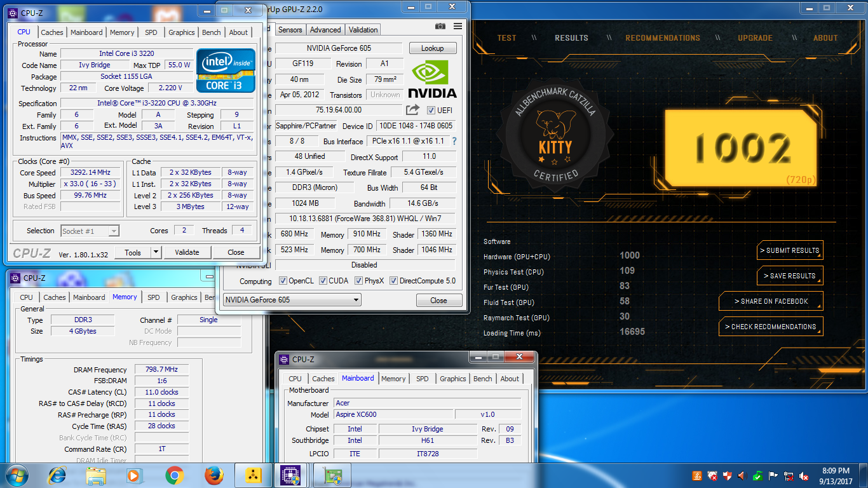The width and height of the screenshot is (868, 488).
Task: Open Catzilla UPGRADE section
Action: pyautogui.click(x=755, y=38)
